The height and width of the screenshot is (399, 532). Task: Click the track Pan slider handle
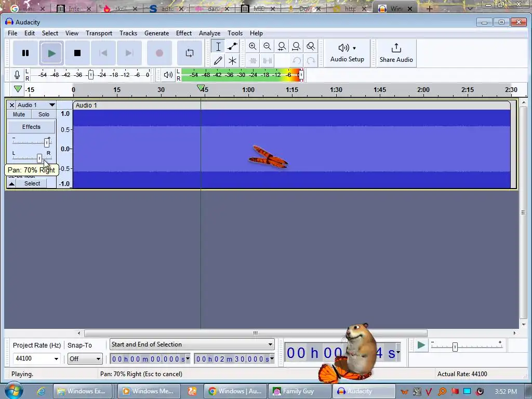coord(39,158)
